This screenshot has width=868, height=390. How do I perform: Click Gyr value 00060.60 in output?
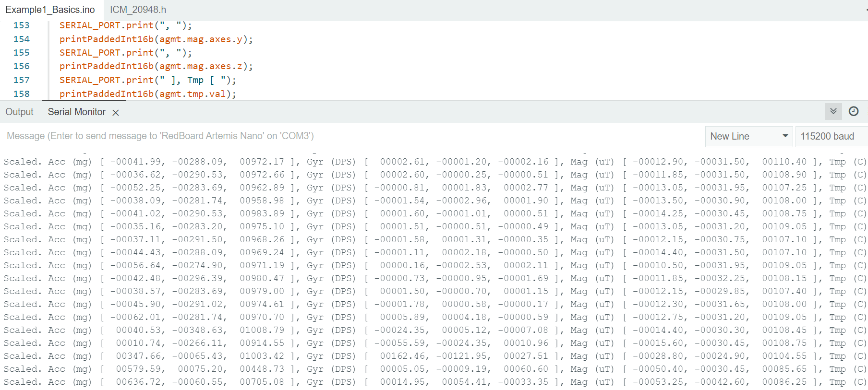point(526,369)
